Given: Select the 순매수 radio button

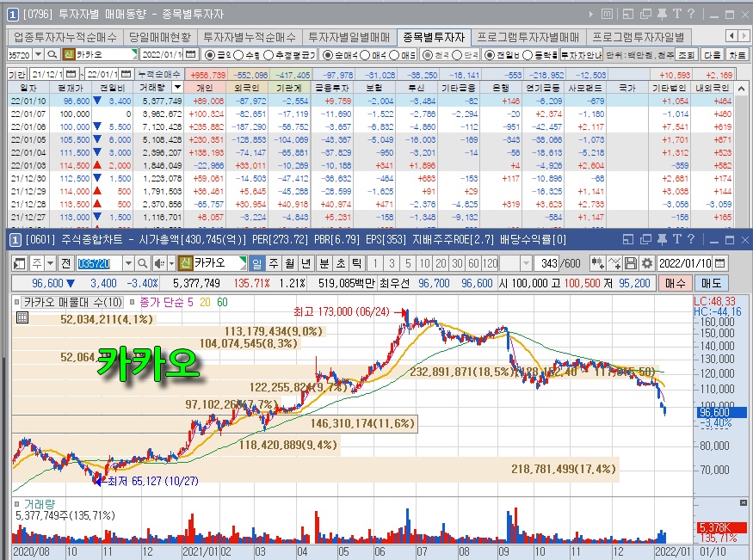Looking at the screenshot, I should point(328,55).
